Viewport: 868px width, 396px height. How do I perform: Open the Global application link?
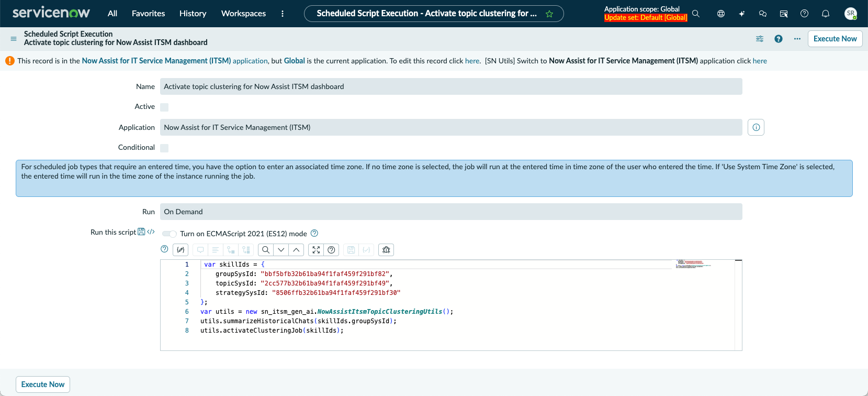click(295, 61)
